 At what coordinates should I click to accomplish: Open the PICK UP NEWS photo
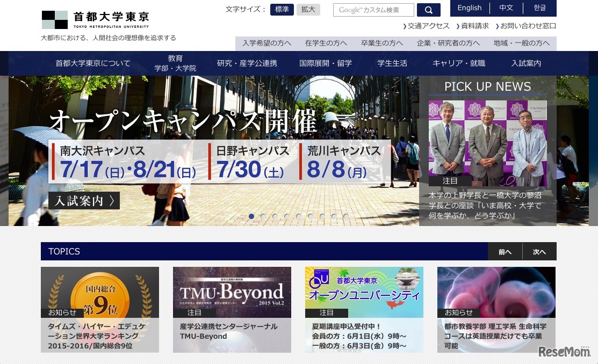pos(487,143)
